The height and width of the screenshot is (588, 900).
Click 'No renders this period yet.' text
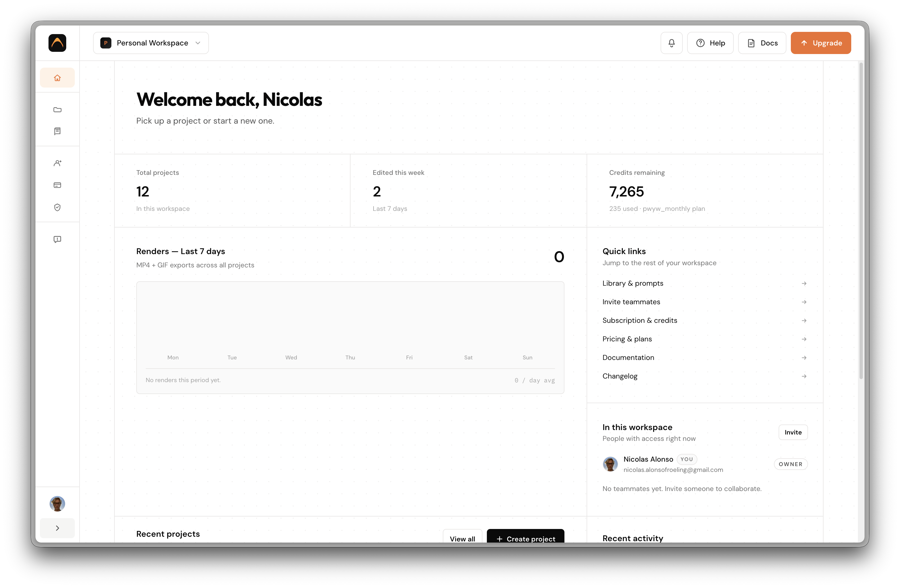[183, 380]
